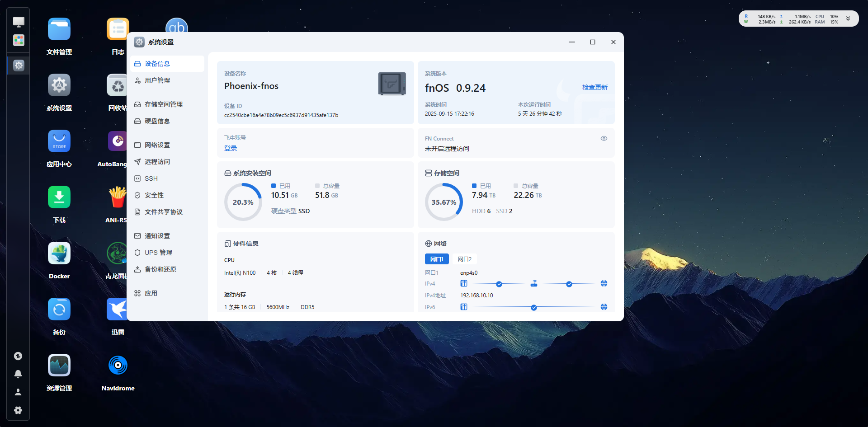Click the enp4s0 interface name
The height and width of the screenshot is (427, 868).
pyautogui.click(x=469, y=273)
